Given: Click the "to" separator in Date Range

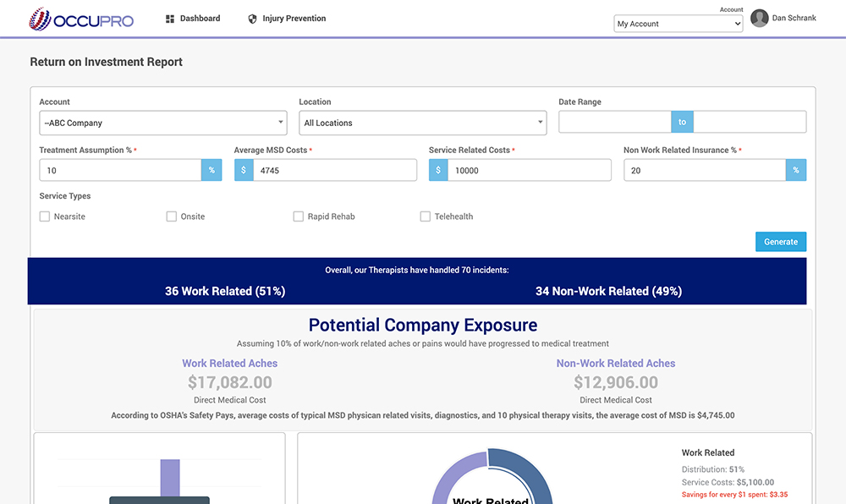Looking at the screenshot, I should (682, 122).
